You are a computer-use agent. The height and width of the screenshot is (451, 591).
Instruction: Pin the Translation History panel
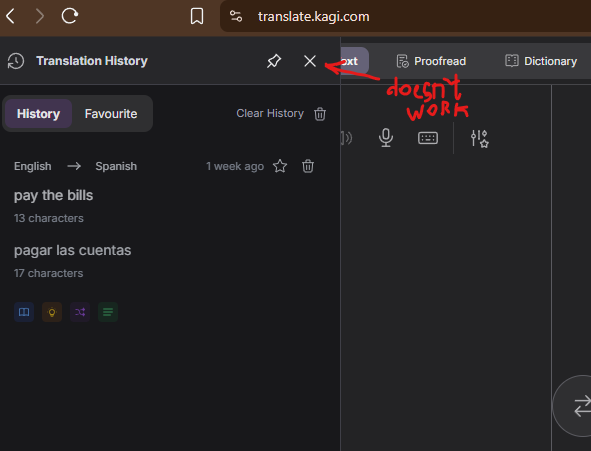(x=274, y=61)
